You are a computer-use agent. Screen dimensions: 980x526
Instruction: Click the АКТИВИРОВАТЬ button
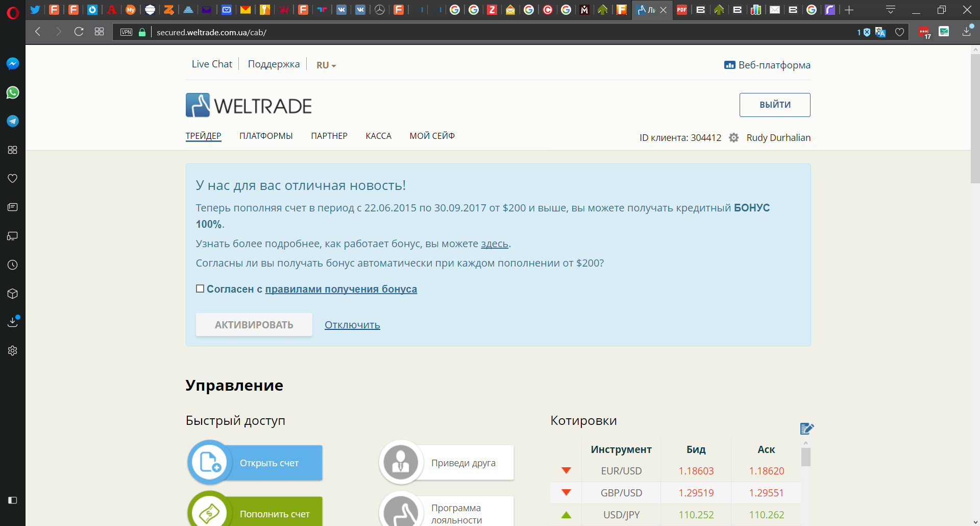[254, 325]
